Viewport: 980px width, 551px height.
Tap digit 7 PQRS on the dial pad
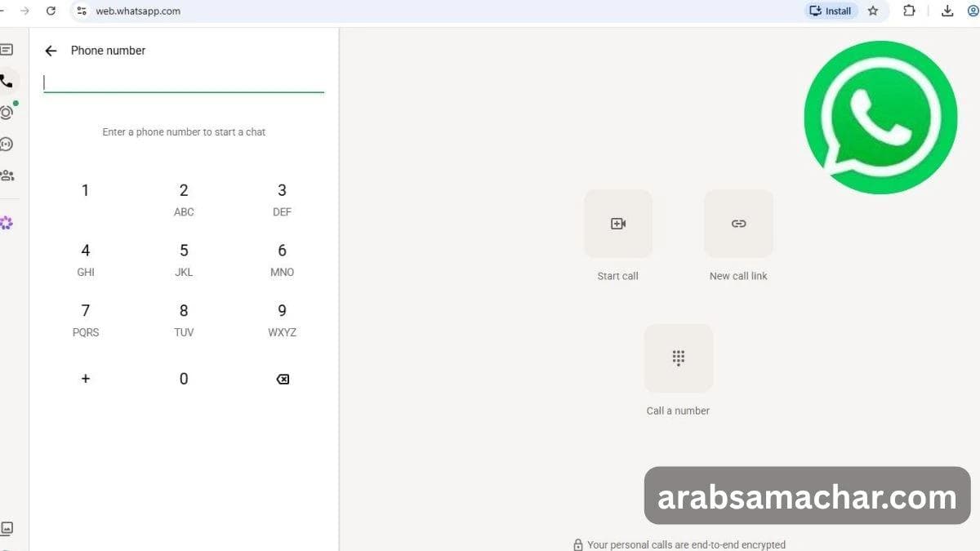[x=86, y=320]
